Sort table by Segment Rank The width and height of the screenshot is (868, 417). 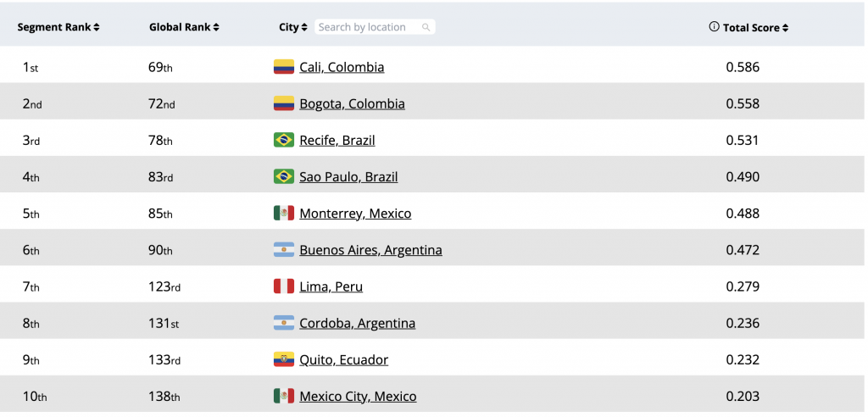(58, 27)
